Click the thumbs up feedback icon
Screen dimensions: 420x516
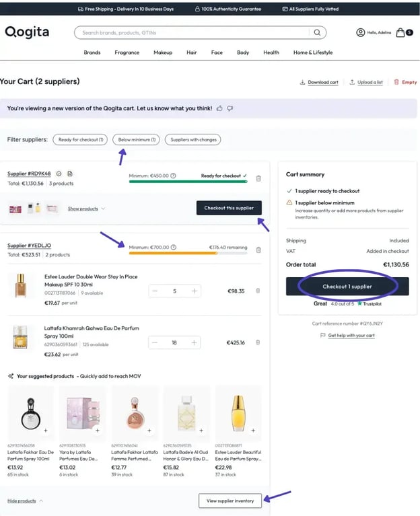click(x=219, y=108)
